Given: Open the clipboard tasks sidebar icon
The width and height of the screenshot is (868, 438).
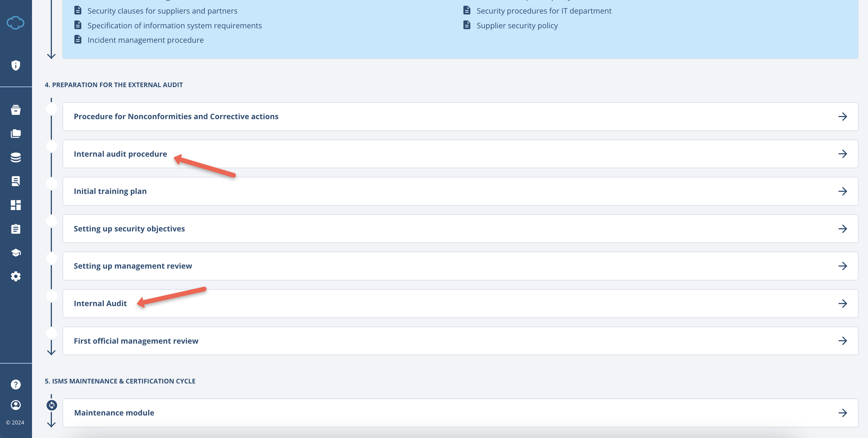Looking at the screenshot, I should pos(16,229).
